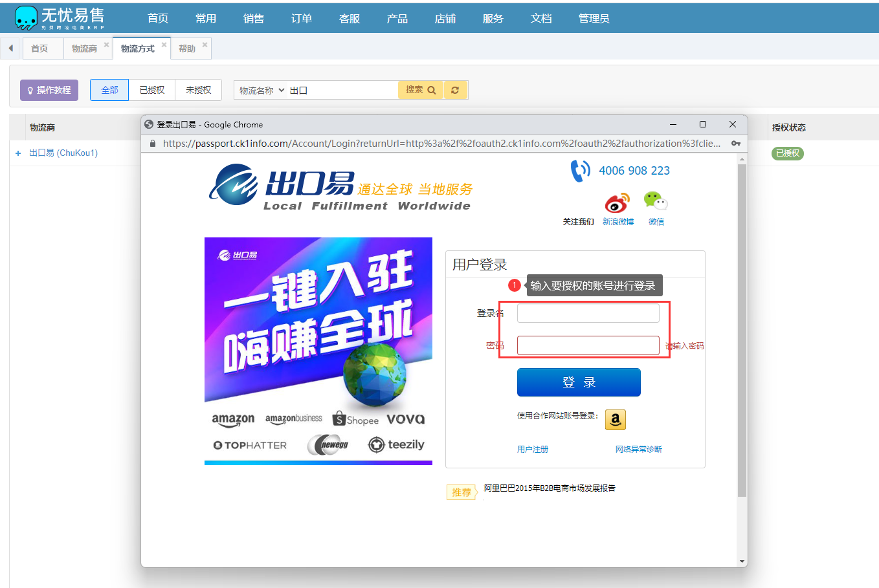Click the popup vertical scrollbar thumb
The width and height of the screenshot is (879, 588).
742,330
